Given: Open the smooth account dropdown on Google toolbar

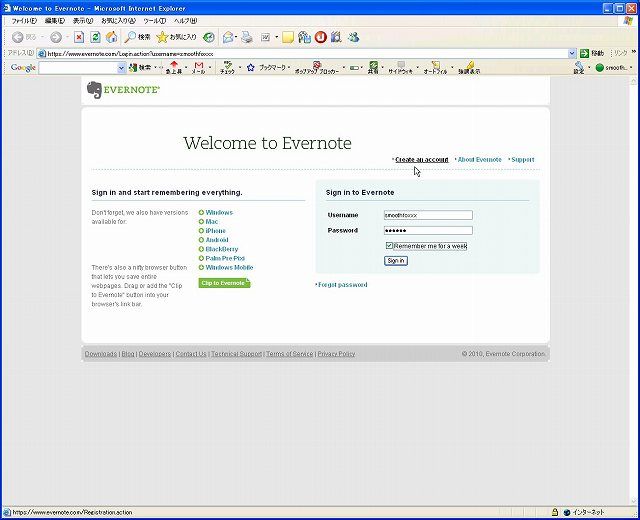Looking at the screenshot, I should coord(631,67).
